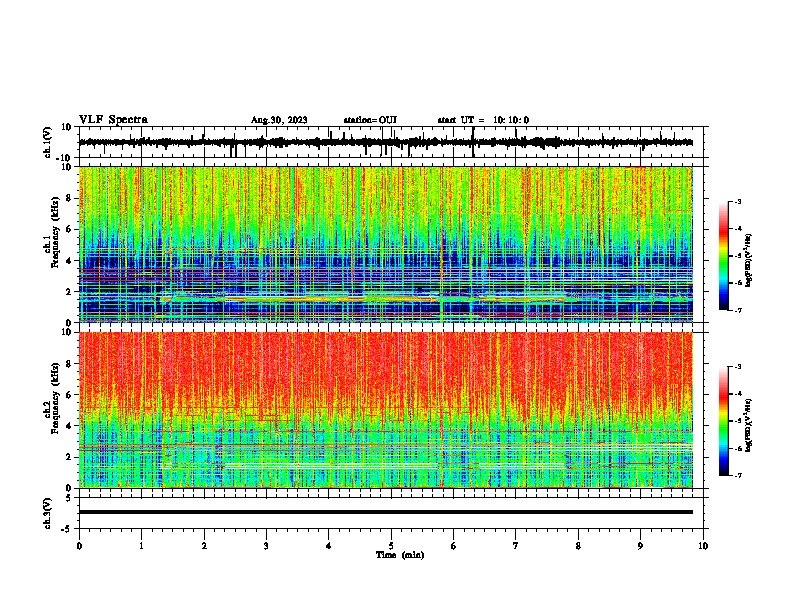This screenshot has width=792, height=612.
Task: Click time axis tick label "3"
Action: (266, 546)
